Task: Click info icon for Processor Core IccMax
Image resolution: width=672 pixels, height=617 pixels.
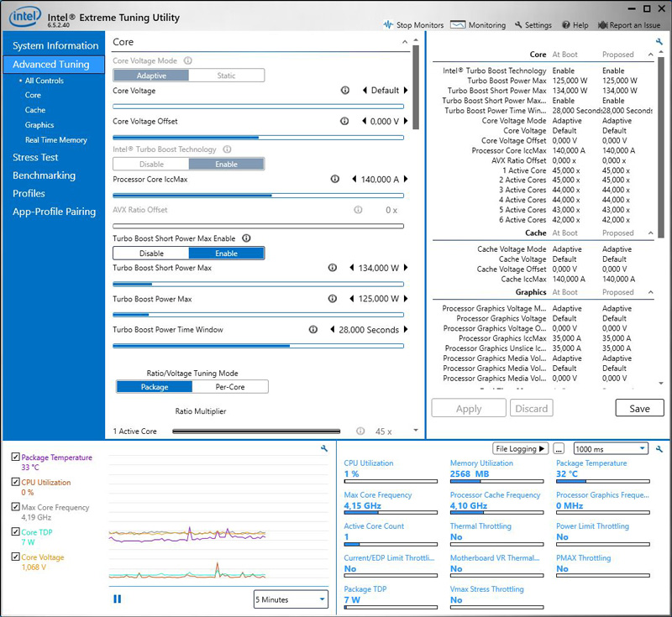Action: 334,179
